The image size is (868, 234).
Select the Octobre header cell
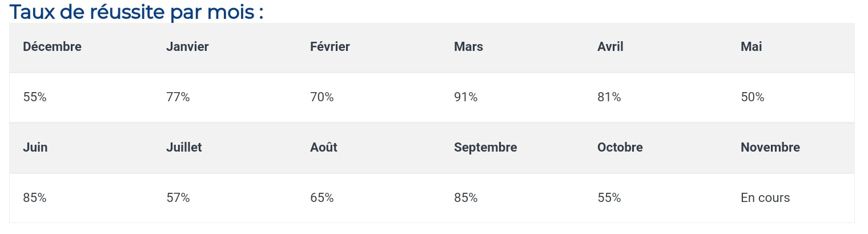point(620,147)
